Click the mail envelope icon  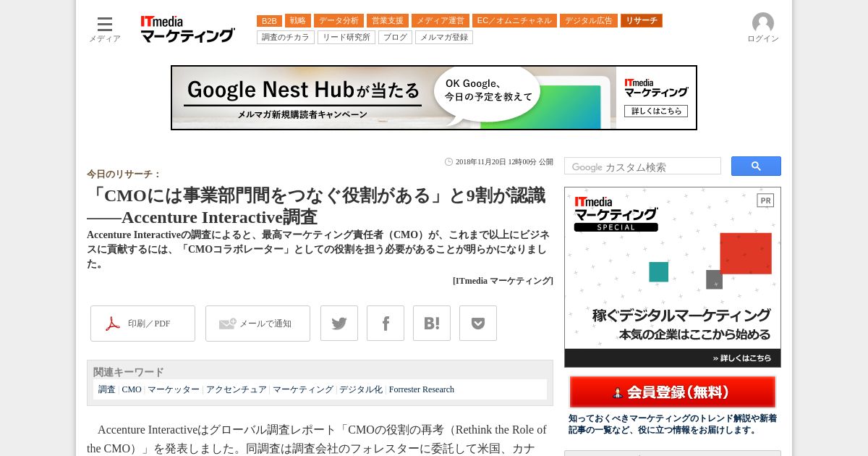pos(227,324)
